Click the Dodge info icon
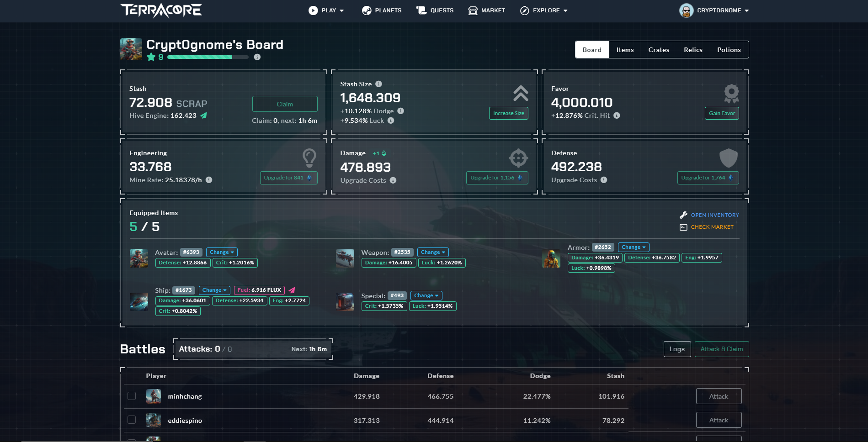The width and height of the screenshot is (868, 442). [x=400, y=111]
